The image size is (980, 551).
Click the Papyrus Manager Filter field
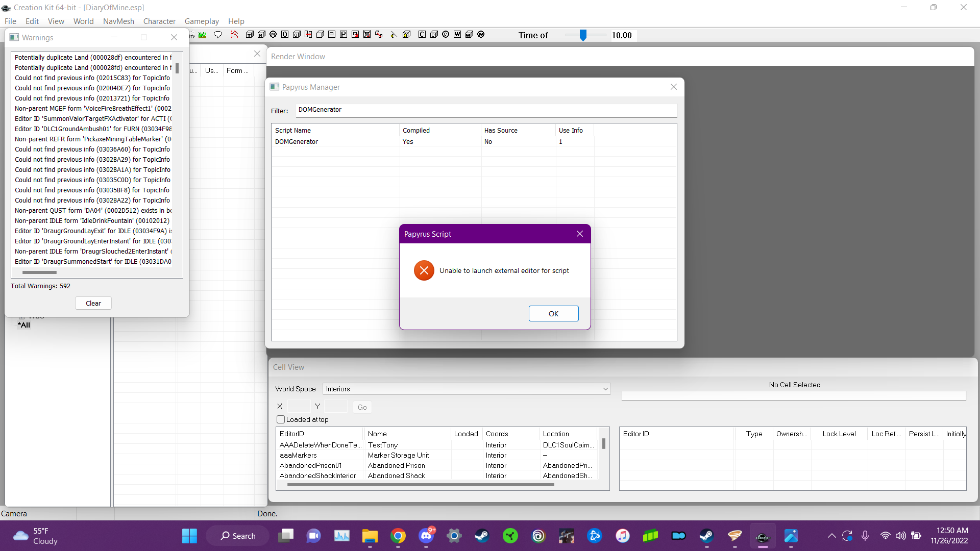point(486,110)
